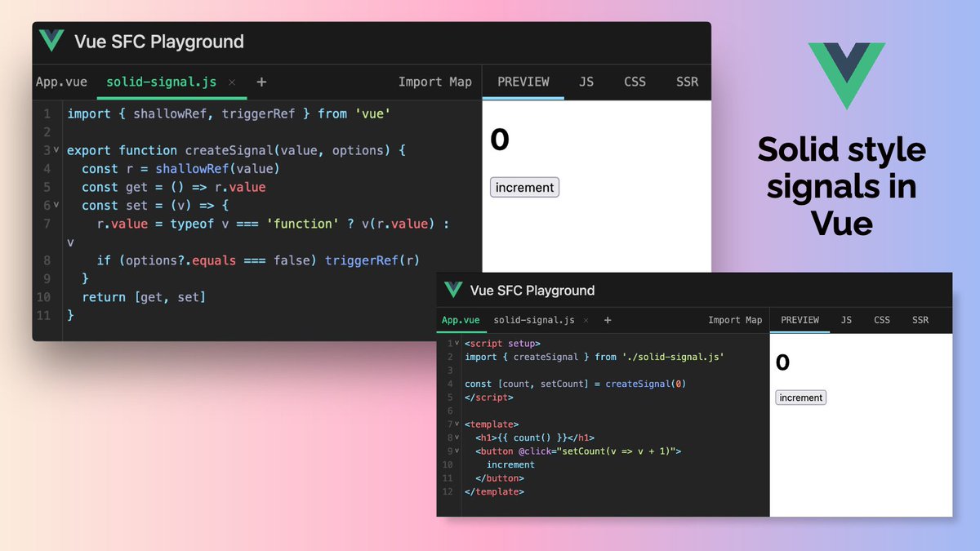Collapse fold arrow at line 6 top editor
Viewport: 980px width, 551px height.
click(56, 205)
